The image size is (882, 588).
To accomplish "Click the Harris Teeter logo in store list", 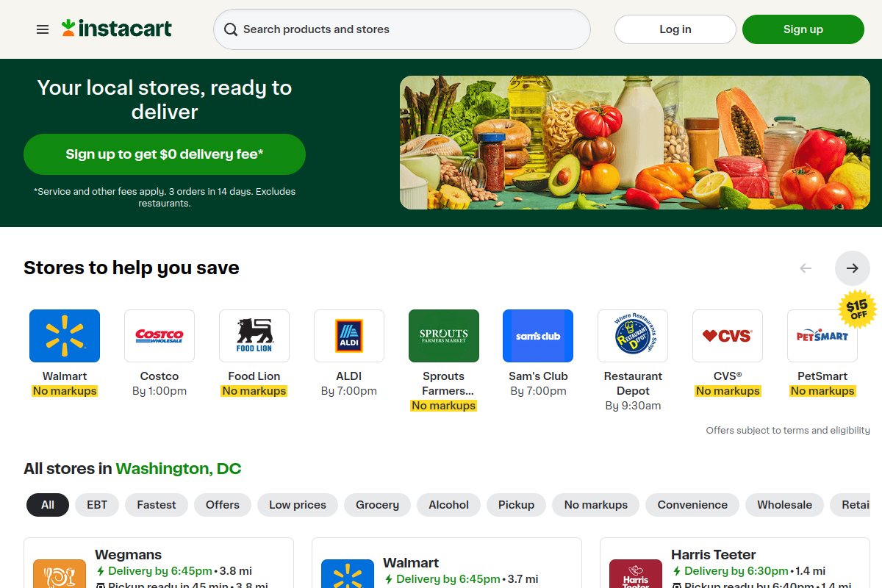I will pyautogui.click(x=636, y=574).
